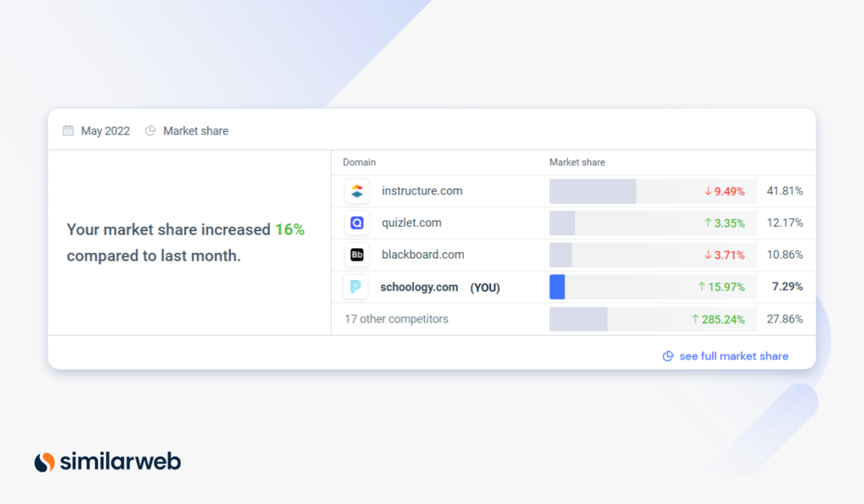Click the green up arrow next to 285.24%
Image resolution: width=864 pixels, height=504 pixels.
click(x=696, y=318)
